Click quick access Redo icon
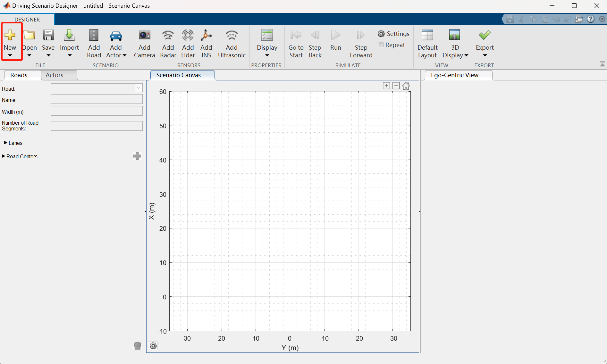The width and height of the screenshot is (607, 364). tap(568, 19)
